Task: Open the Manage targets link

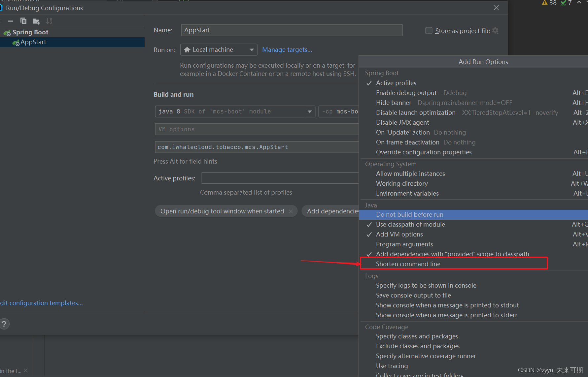Action: 287,50
